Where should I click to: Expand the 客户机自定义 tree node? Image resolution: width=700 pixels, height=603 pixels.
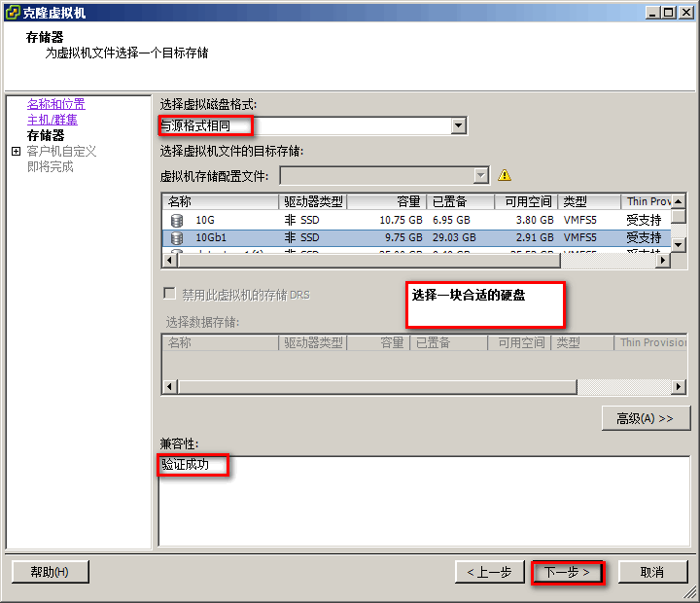pos(17,152)
